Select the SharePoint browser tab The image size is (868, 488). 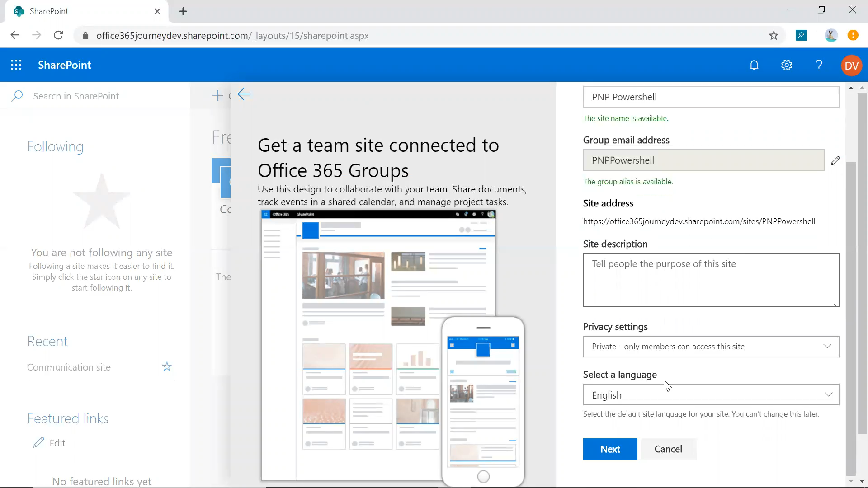(x=86, y=11)
